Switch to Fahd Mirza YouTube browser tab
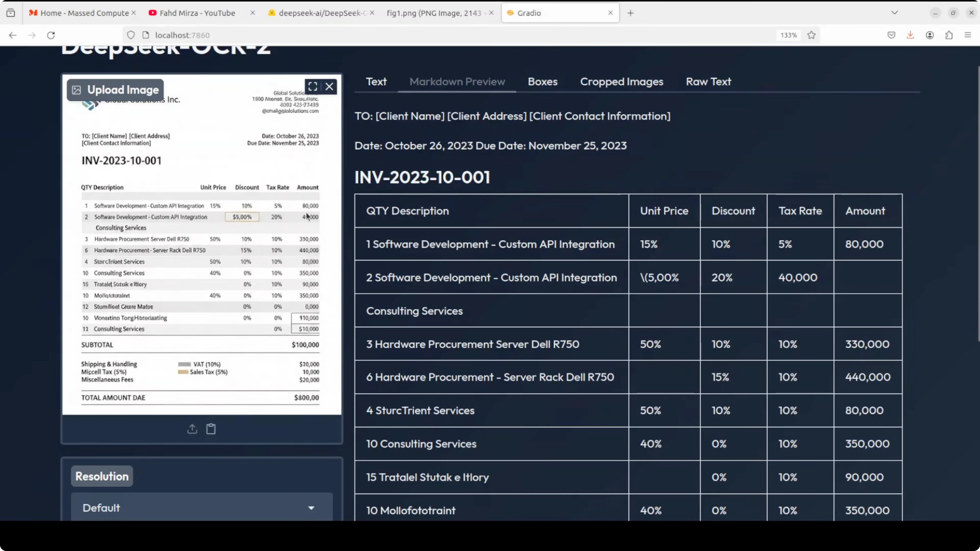Image resolution: width=980 pixels, height=551 pixels. click(197, 13)
